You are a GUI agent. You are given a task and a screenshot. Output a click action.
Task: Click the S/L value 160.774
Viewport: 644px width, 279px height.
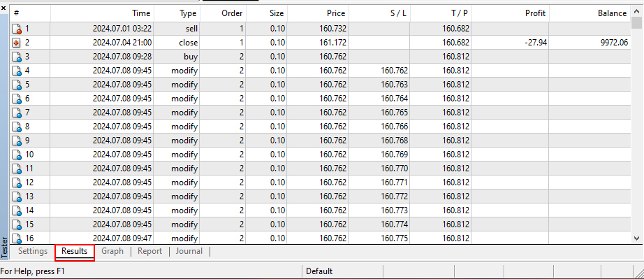pos(394,224)
